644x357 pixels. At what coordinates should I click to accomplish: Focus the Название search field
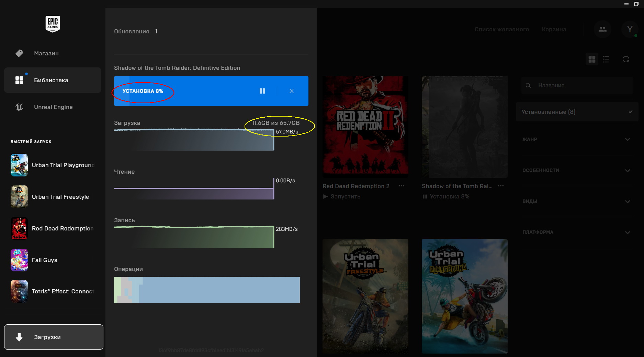[x=577, y=85]
